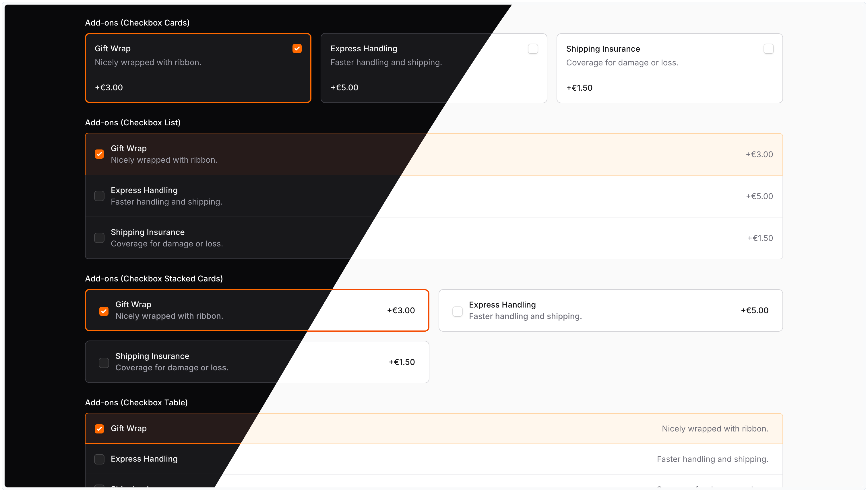Click the orange checkmark icon on Gift Wrap card
The height and width of the screenshot is (492, 868).
[297, 49]
